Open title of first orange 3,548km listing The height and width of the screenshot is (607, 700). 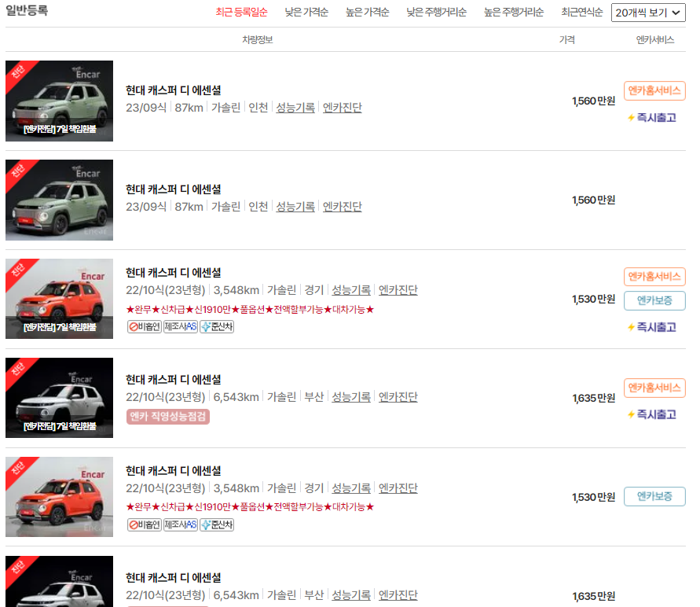tap(173, 273)
